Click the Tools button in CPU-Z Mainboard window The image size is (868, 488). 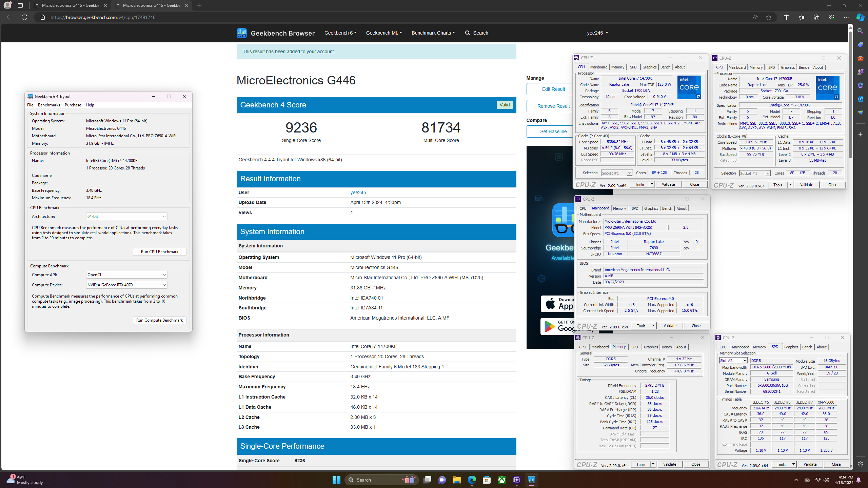(641, 326)
